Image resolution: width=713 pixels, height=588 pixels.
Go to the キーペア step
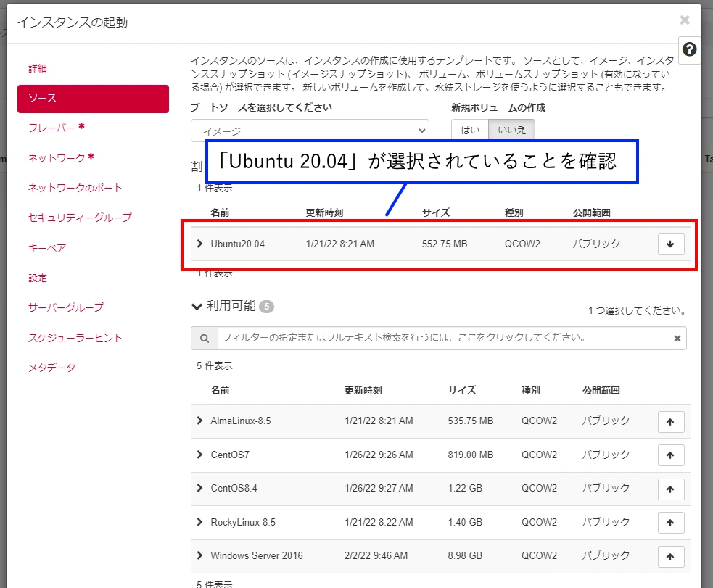(x=47, y=248)
